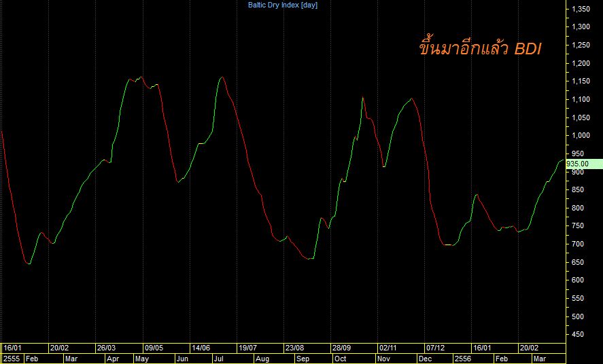Click the 800 price axis label

[x=578, y=208]
